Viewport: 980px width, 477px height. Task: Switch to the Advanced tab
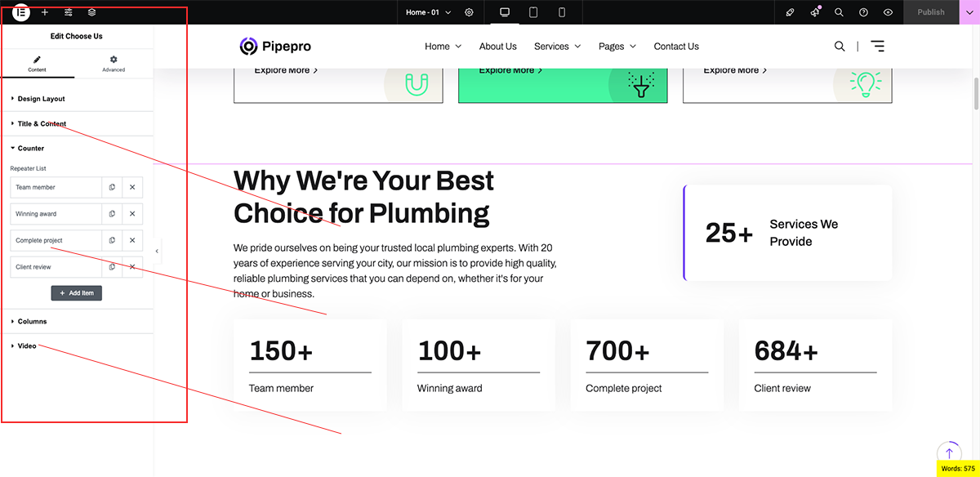pos(114,64)
